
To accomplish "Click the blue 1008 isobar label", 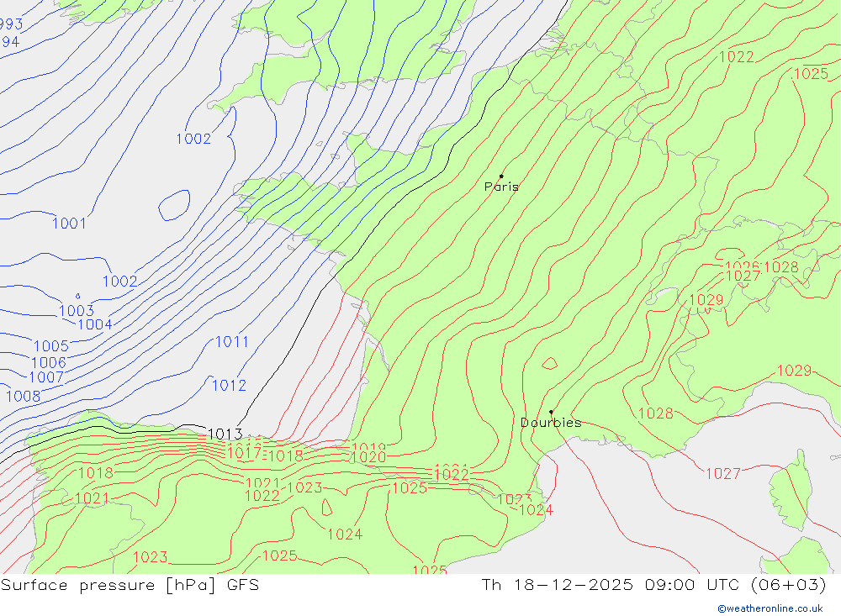I will pos(23,396).
